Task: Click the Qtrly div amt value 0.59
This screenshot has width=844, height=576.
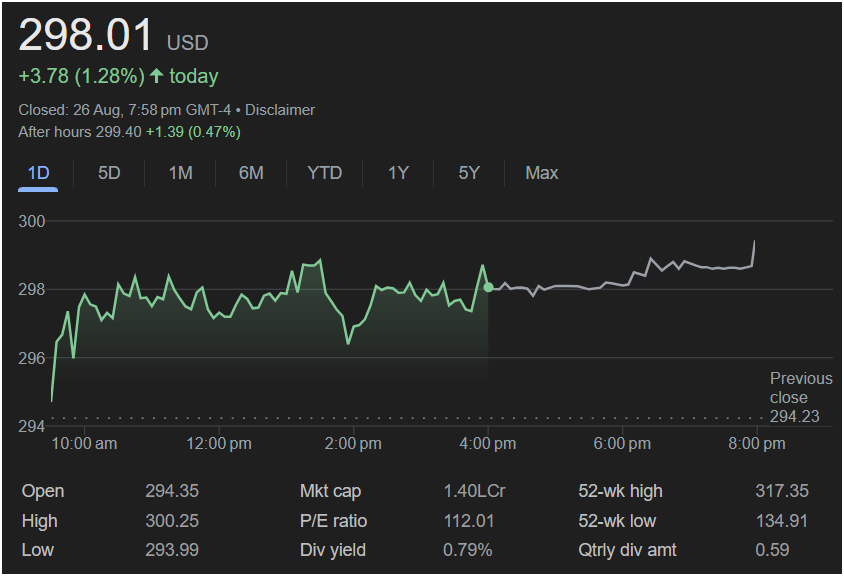Action: tap(772, 550)
